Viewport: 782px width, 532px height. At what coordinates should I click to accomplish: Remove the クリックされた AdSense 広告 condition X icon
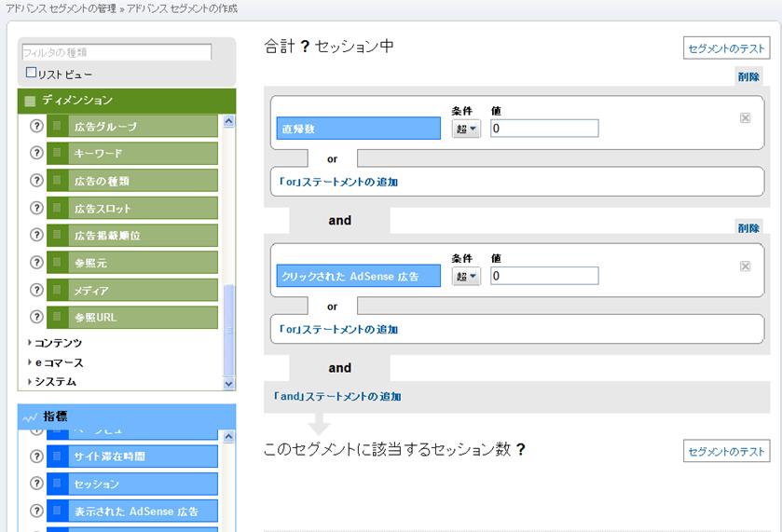[745, 266]
